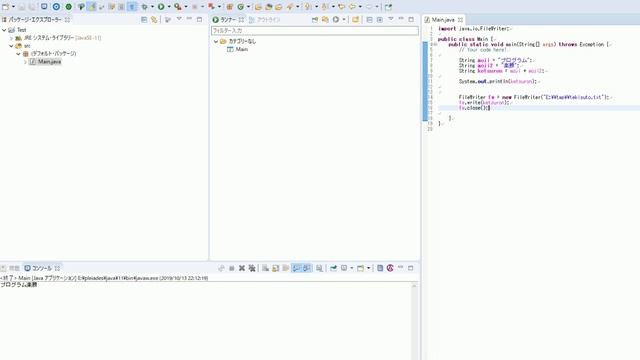640x360 pixels.
Task: Select the Main.java editor tab
Action: pyautogui.click(x=442, y=20)
